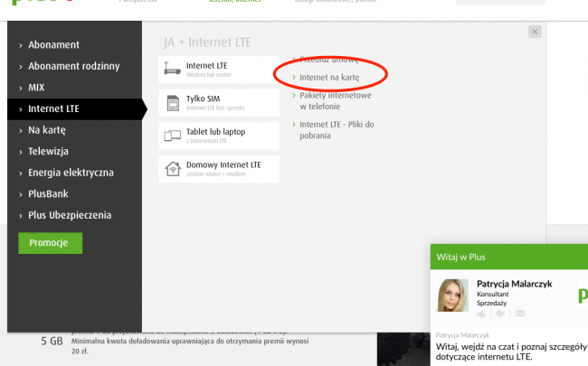This screenshot has width=588, height=366.
Task: Click the SIM card icon beside Tylko SIM
Action: [x=173, y=103]
